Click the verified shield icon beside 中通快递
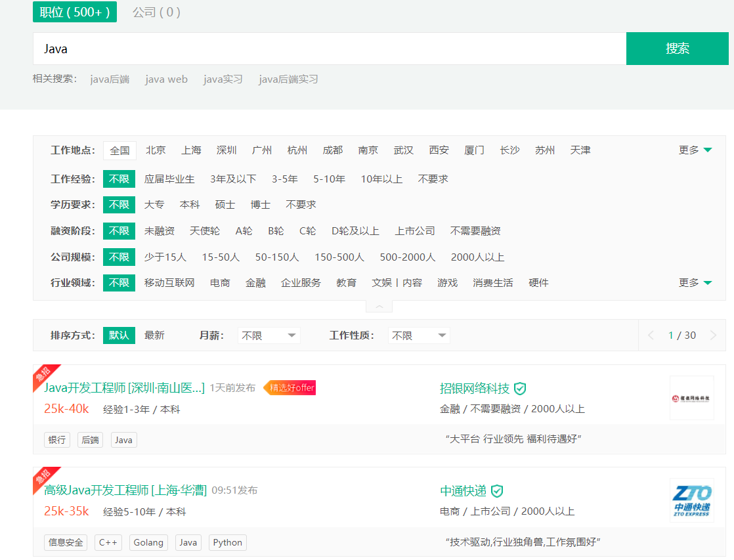The width and height of the screenshot is (734, 560). click(497, 491)
